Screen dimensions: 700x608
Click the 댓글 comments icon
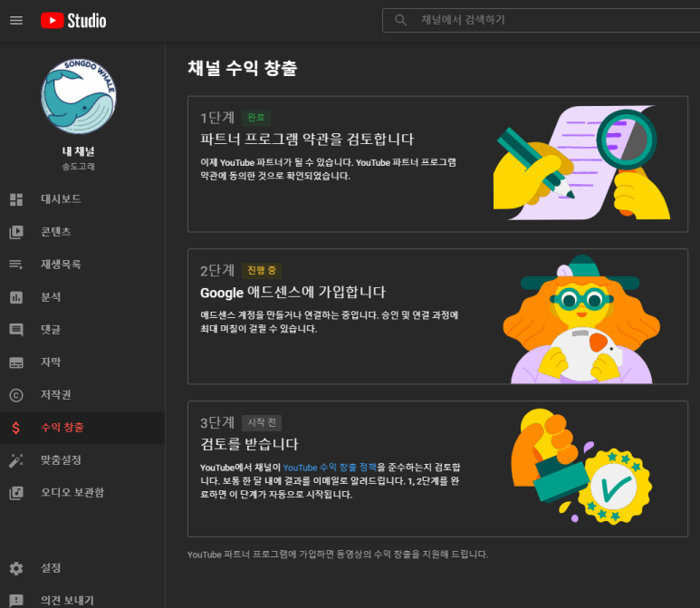(16, 330)
